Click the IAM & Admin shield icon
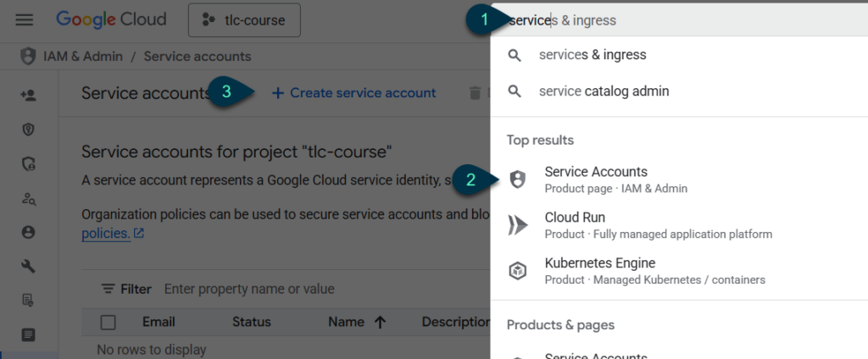868x359 pixels. coord(28,57)
